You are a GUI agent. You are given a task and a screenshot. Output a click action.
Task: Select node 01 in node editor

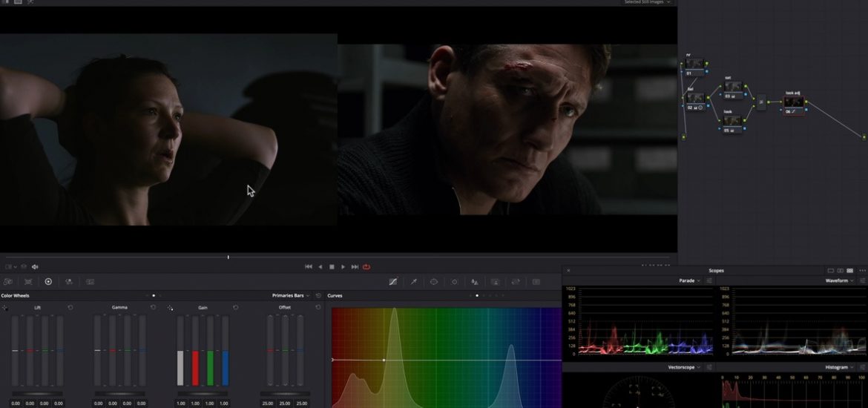click(694, 67)
